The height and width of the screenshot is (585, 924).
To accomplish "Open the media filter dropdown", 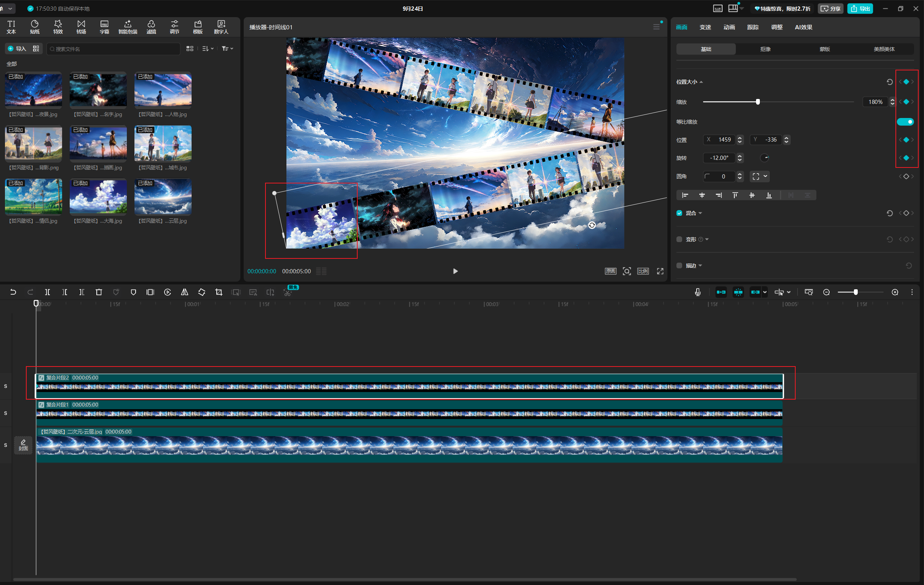I will (x=227, y=49).
